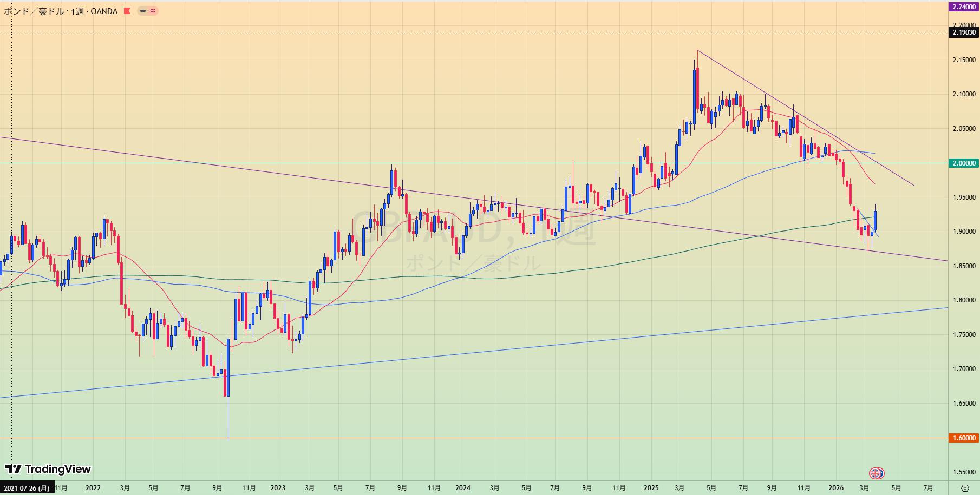Image resolution: width=980 pixels, height=495 pixels.
Task: Click the 2024 label on time axis
Action: point(463,488)
